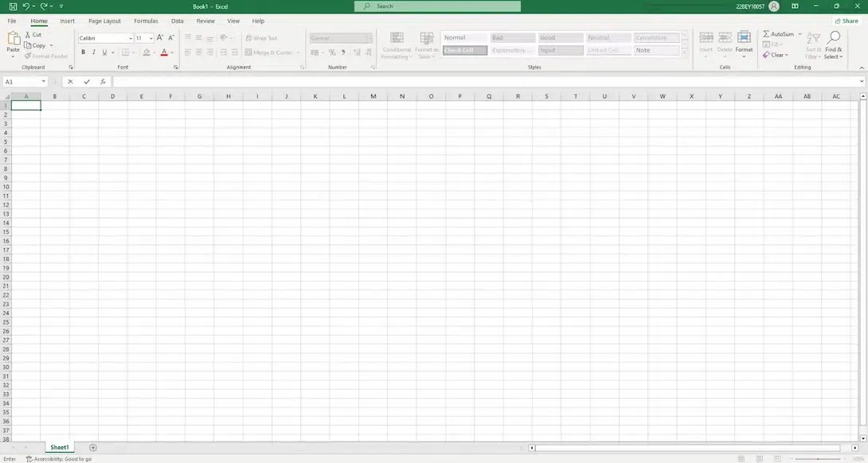This screenshot has width=868, height=463.
Task: Switch to the Formulas ribbon tab
Action: [146, 21]
